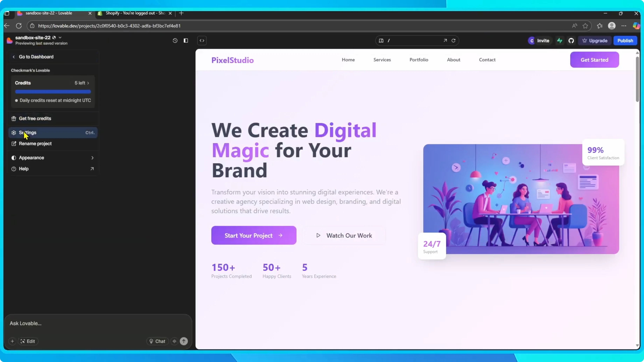
Task: Open GitHub integration icon
Action: click(x=571, y=40)
